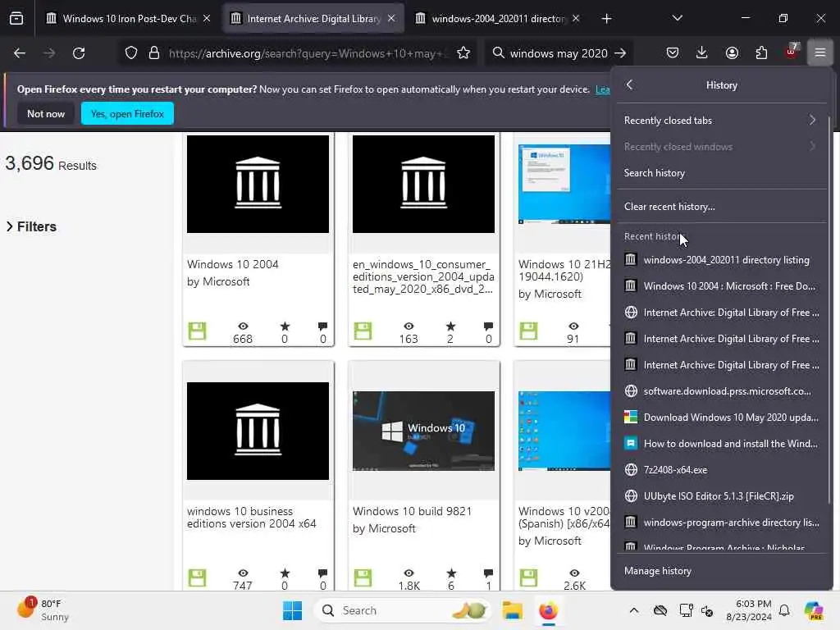The width and height of the screenshot is (840, 630).
Task: Open taskbar clock showing 6:03 PM
Action: point(749,610)
